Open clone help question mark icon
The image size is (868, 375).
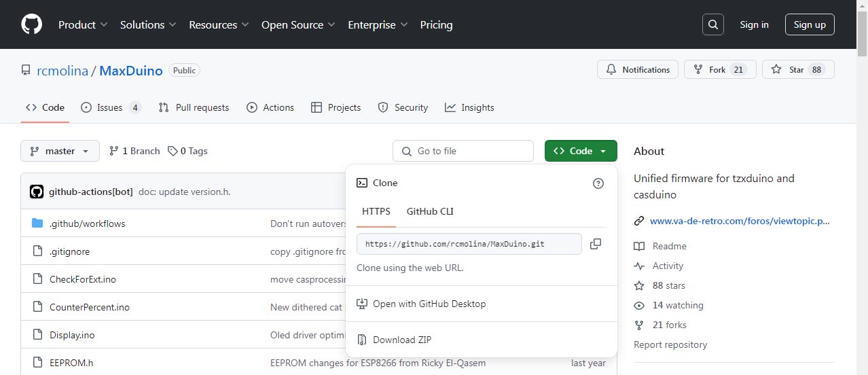click(598, 183)
